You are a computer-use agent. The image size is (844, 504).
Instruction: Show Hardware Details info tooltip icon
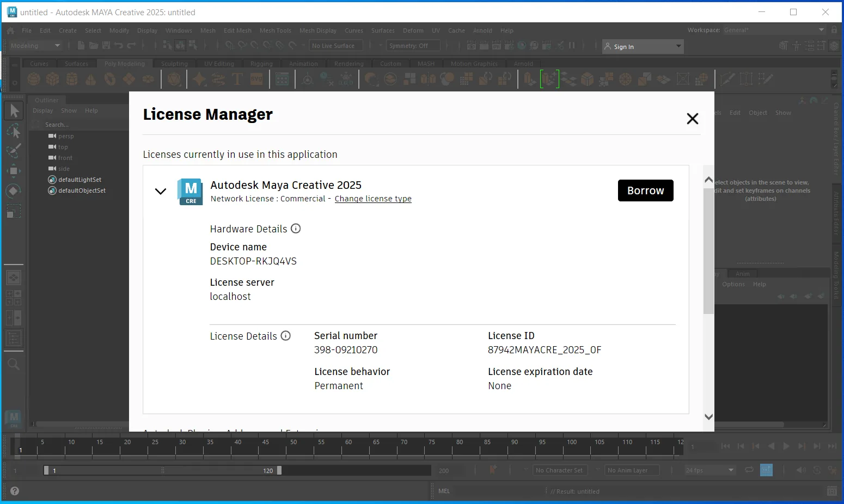(296, 229)
